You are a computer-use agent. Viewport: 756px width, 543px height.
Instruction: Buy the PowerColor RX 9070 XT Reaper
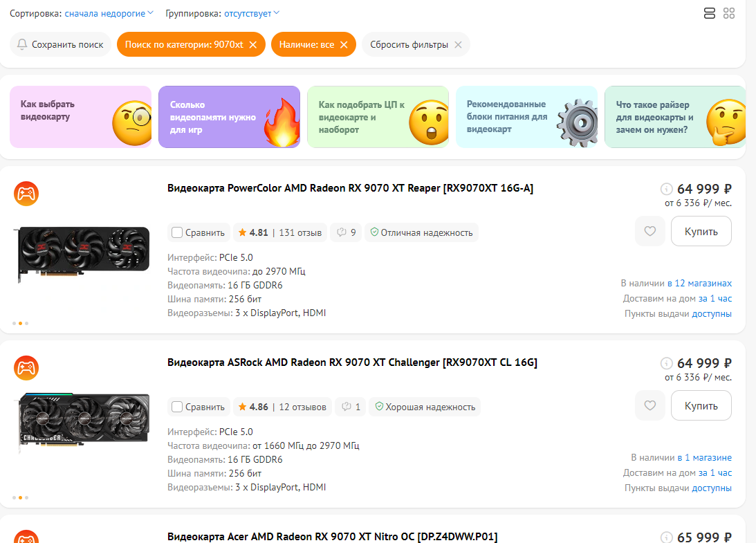pyautogui.click(x=701, y=231)
